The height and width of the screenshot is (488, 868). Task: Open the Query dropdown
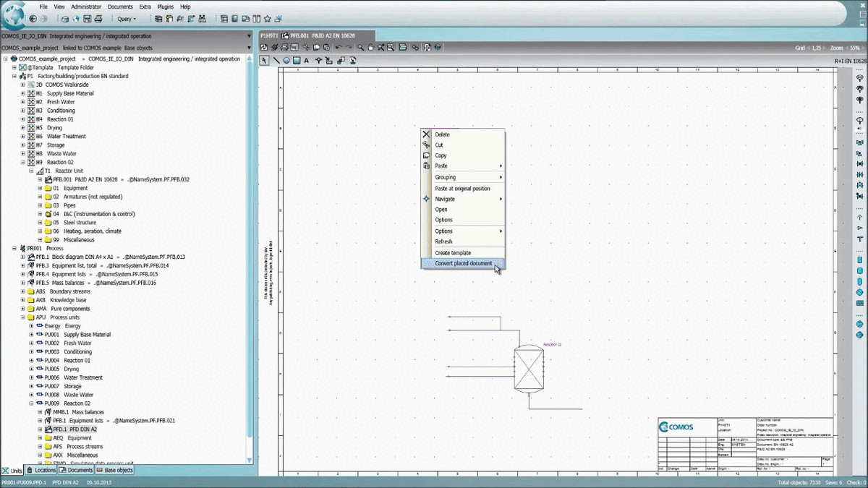127,19
